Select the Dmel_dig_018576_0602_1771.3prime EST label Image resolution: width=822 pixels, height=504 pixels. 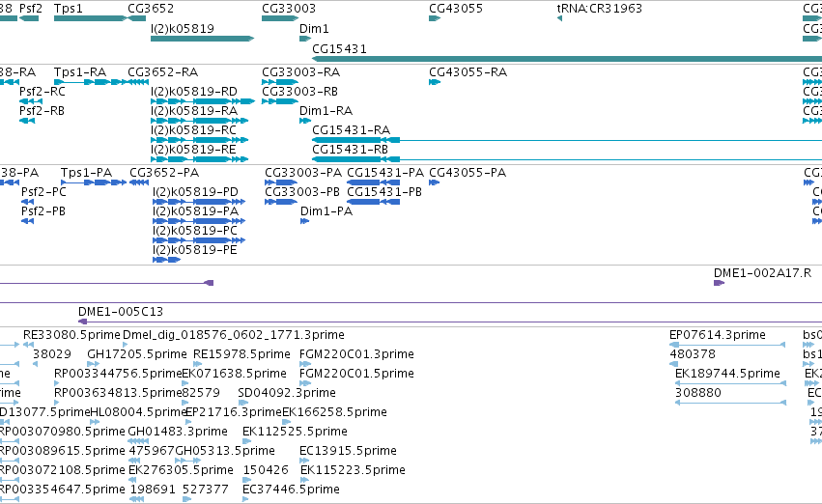234,335
